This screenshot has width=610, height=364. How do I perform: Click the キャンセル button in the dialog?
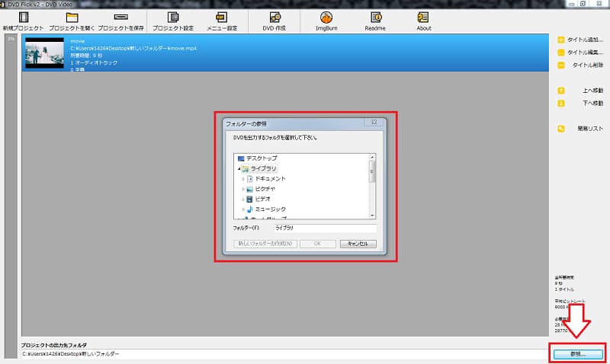pos(358,244)
